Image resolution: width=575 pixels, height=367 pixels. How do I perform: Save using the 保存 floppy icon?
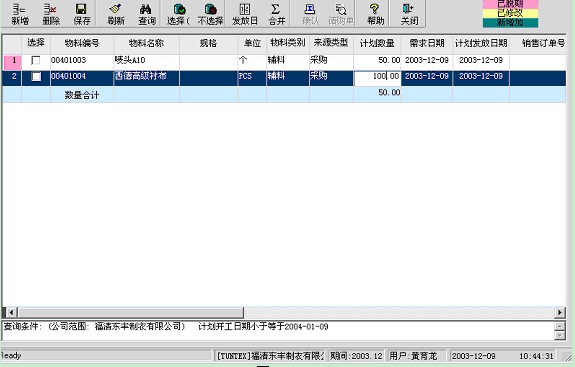pyautogui.click(x=82, y=14)
